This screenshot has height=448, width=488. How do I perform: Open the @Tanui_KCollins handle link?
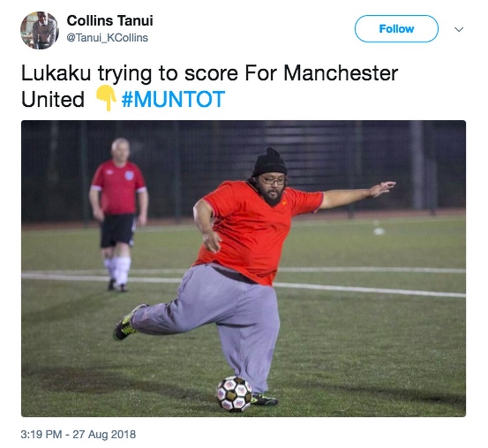[107, 38]
